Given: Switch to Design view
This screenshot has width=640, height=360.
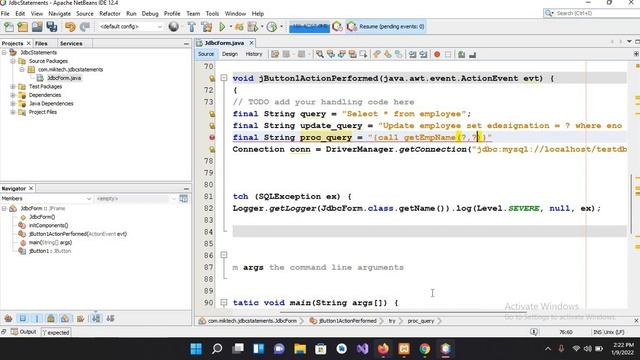Looking at the screenshot, I should (230, 54).
